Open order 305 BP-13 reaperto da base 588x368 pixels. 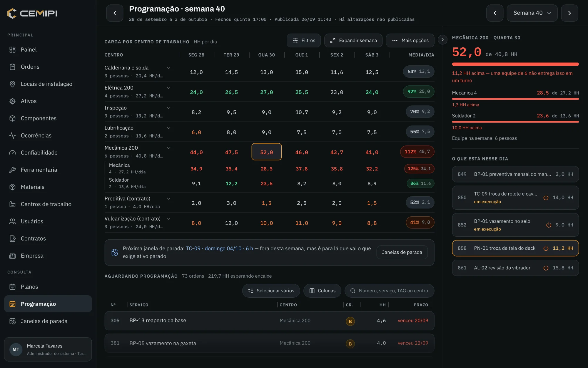(x=269, y=321)
